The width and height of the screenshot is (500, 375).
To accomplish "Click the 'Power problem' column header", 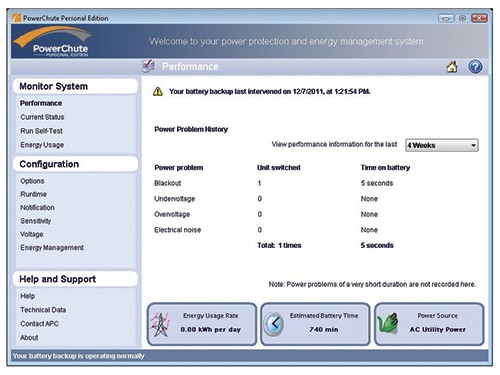I will pos(179,168).
